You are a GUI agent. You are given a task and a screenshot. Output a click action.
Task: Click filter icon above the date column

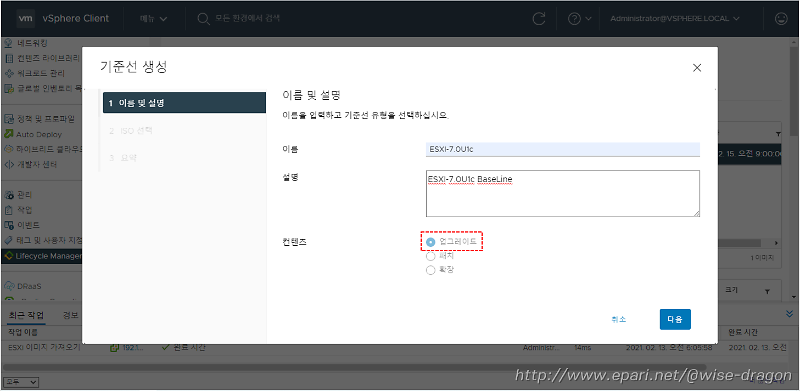pos(778,134)
